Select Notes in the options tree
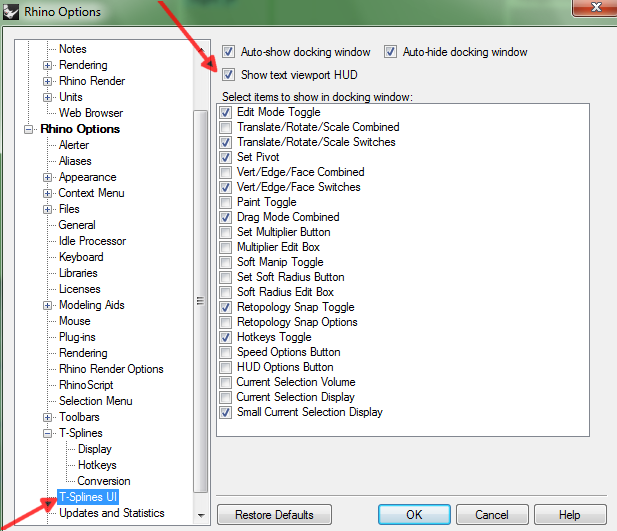Screen dimensions: 617x531 [73, 49]
